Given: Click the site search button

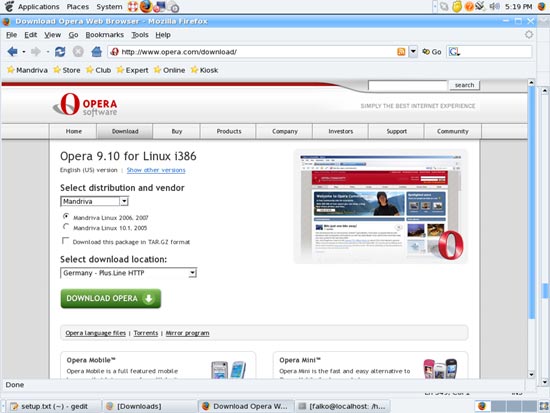Looking at the screenshot, I should pos(464,85).
